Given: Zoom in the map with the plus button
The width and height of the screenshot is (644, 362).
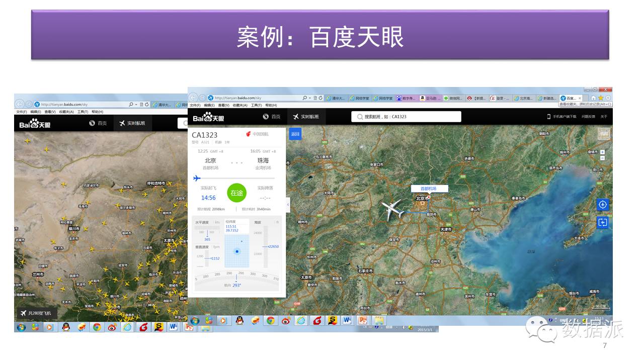Looking at the screenshot, I should pyautogui.click(x=603, y=152).
